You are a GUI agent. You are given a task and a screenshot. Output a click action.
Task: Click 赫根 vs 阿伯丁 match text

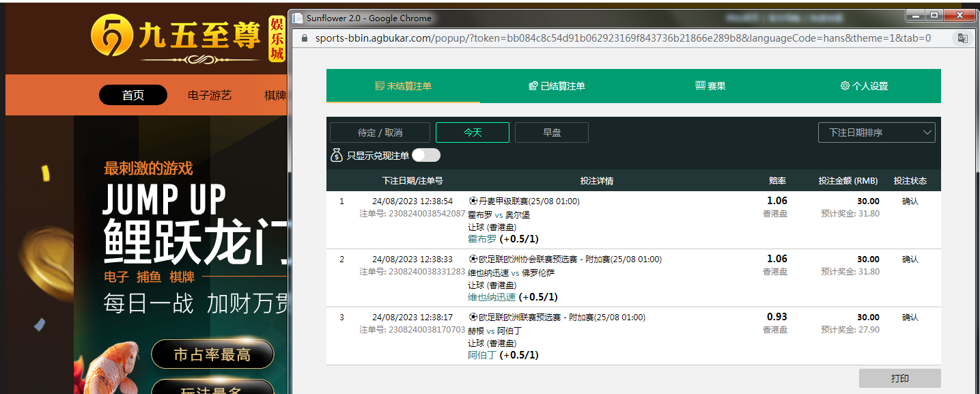coord(494,330)
